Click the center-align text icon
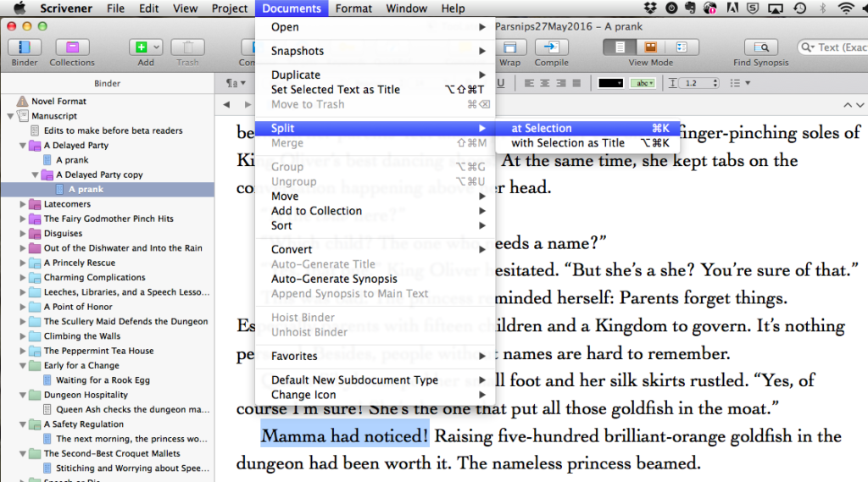868x482 pixels. pos(545,83)
